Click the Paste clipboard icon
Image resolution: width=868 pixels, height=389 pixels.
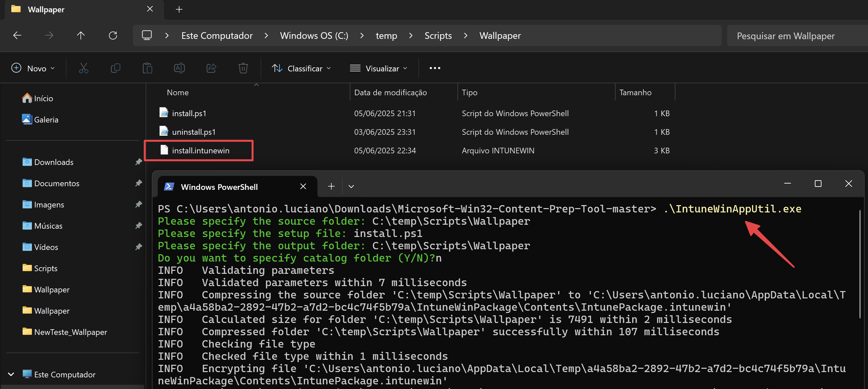click(147, 68)
